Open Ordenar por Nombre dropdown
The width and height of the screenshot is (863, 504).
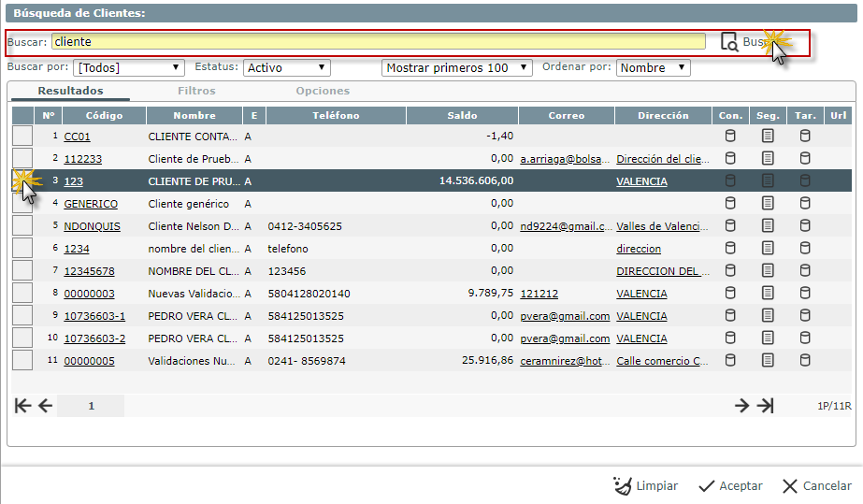pos(654,67)
